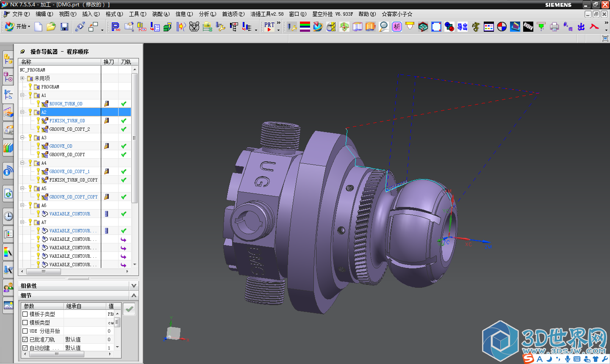Click the magnifying glass toolbar icon
This screenshot has height=364, width=610.
[384, 27]
